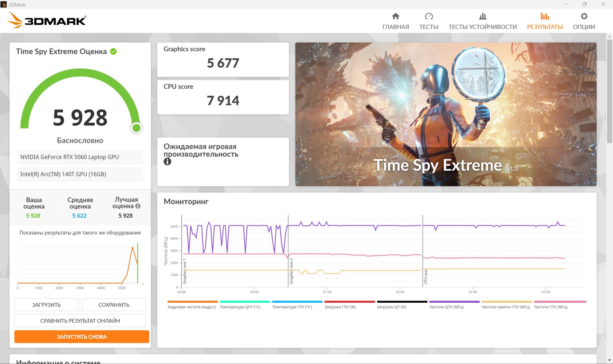
Task: Click the orange ЗАПУСТИТЬ СНОВА button
Action: tap(82, 337)
